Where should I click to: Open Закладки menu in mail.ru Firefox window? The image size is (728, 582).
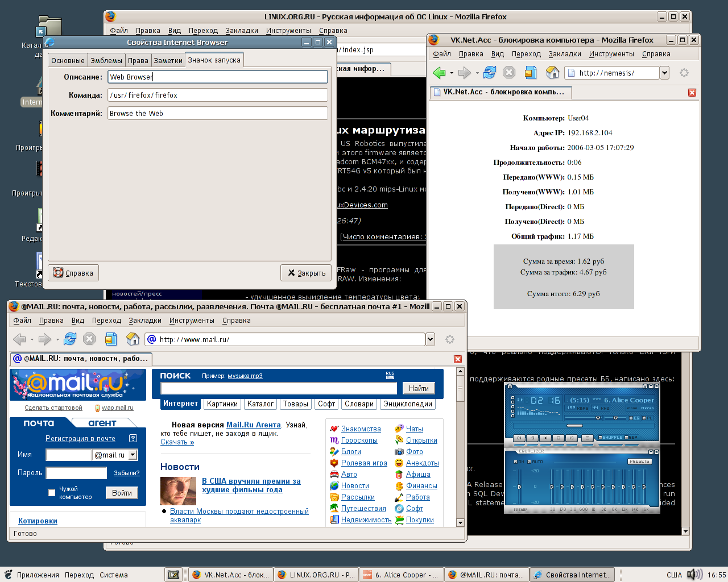145,321
